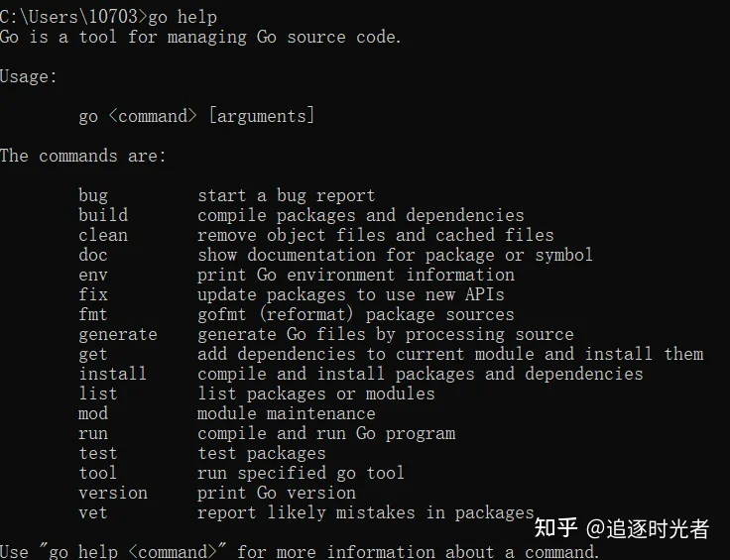Click the "install" command in list
The width and height of the screenshot is (730, 560).
(x=113, y=374)
